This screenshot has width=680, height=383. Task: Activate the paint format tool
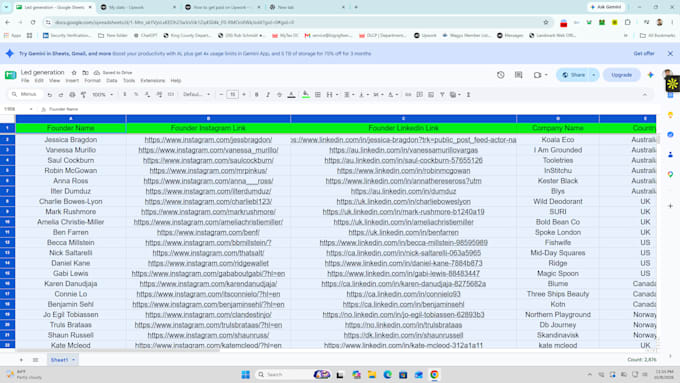click(x=83, y=95)
